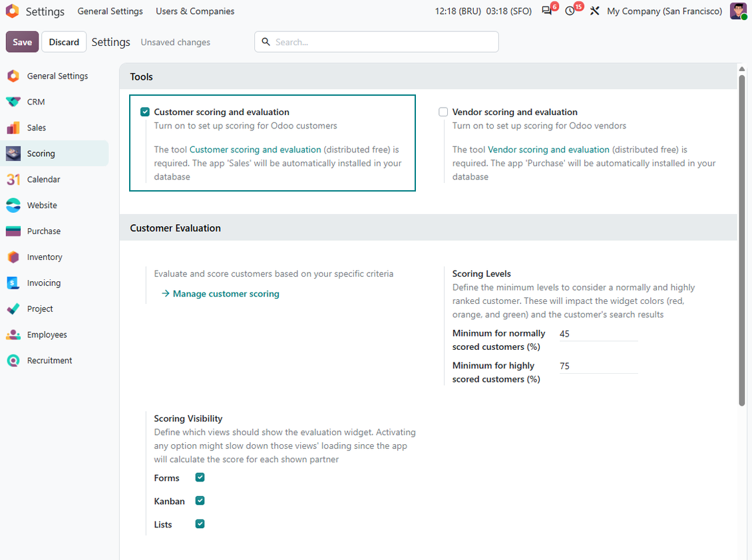Image resolution: width=752 pixels, height=560 pixels.
Task: Click the CRM sidebar icon
Action: pos(13,102)
